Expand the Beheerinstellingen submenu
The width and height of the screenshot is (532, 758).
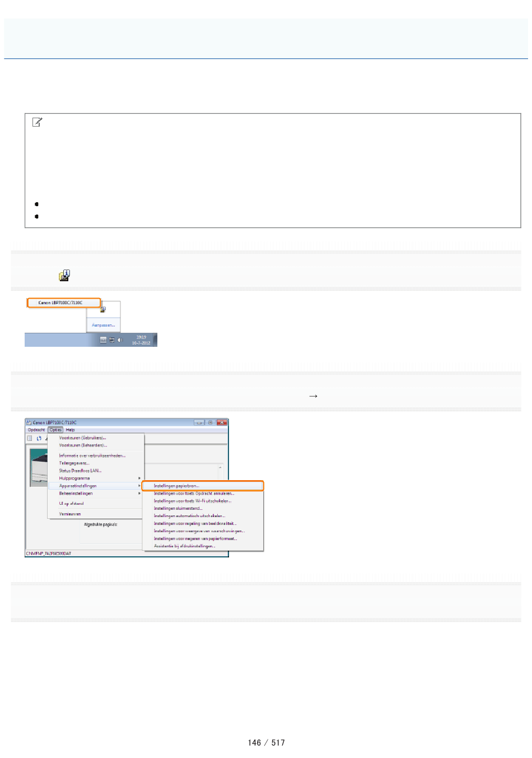[x=96, y=494]
